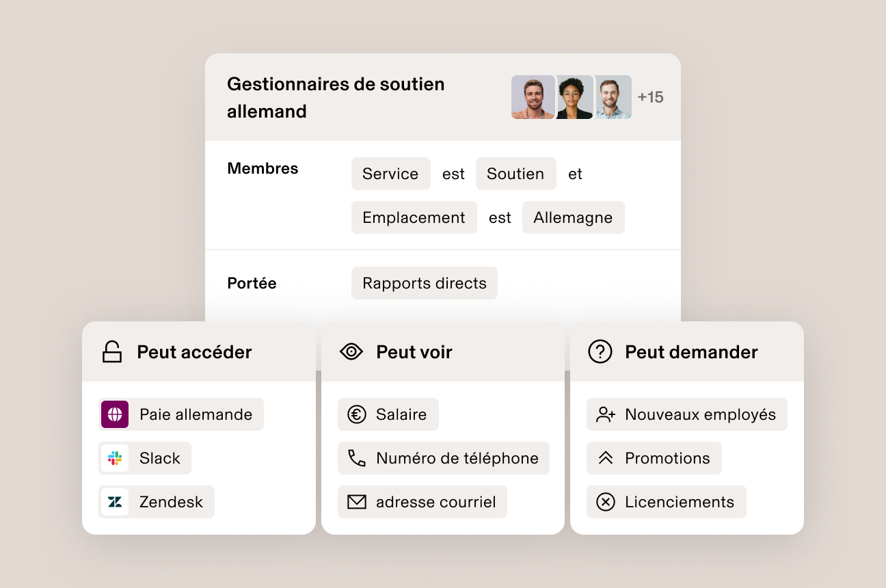Screen dimensions: 886x588
Task: Open the Service field selector
Action: coord(390,174)
